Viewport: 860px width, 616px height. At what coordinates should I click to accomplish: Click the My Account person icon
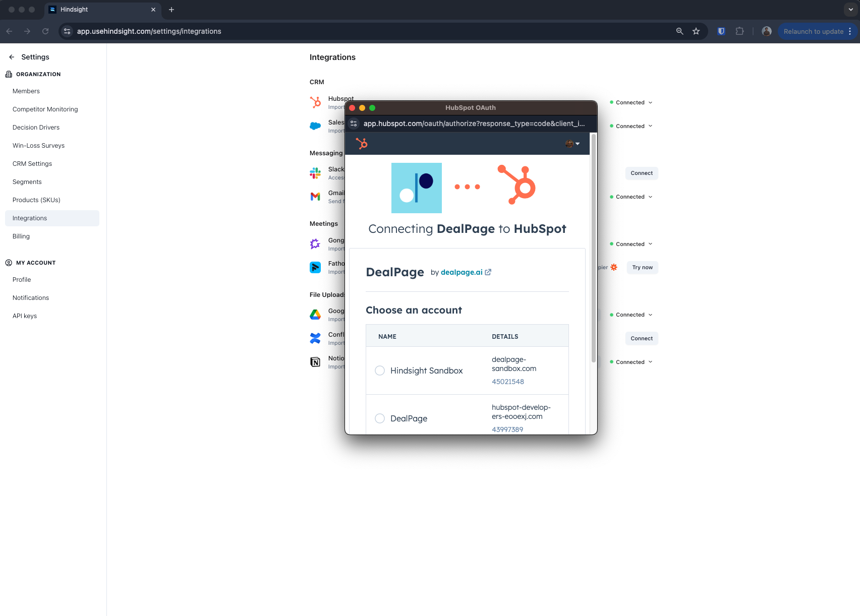(9, 263)
